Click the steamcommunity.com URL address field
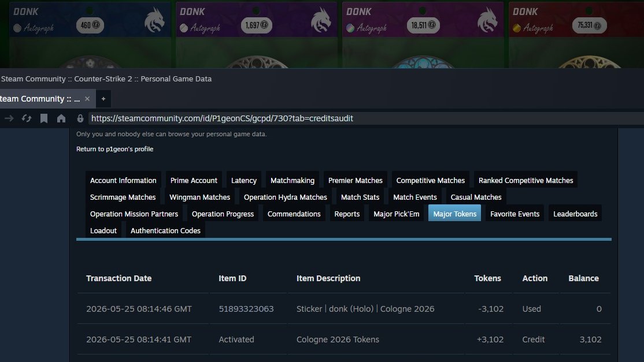This screenshot has width=644, height=362. click(x=365, y=118)
